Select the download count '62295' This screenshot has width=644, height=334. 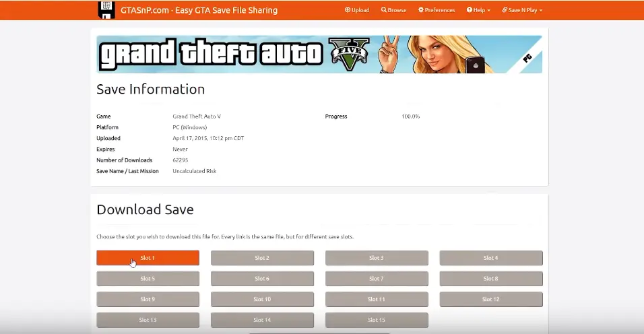[x=181, y=160]
